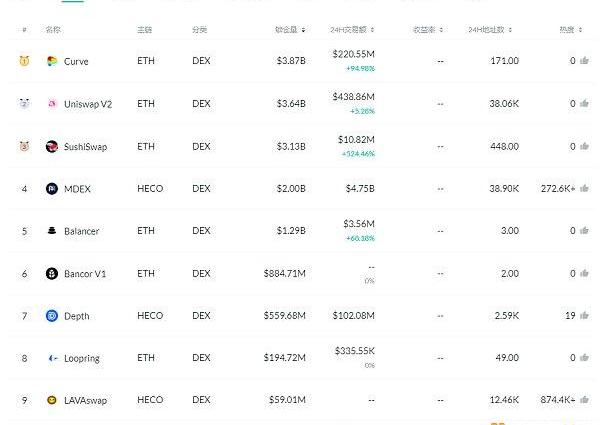Click the SushiSwap logo icon

(52, 147)
